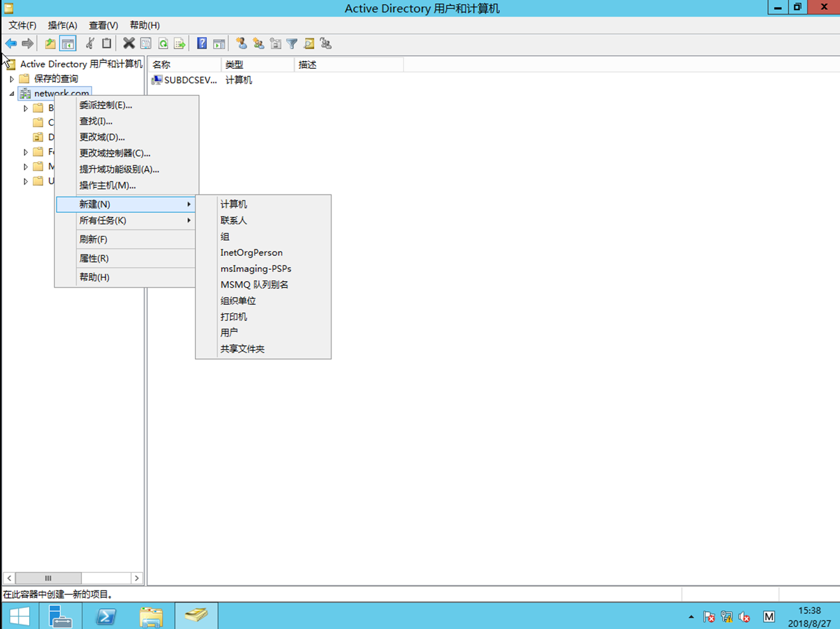Toggle the Show/Hide Console Tree icon
Screen dimensions: 840x629
(x=67, y=44)
